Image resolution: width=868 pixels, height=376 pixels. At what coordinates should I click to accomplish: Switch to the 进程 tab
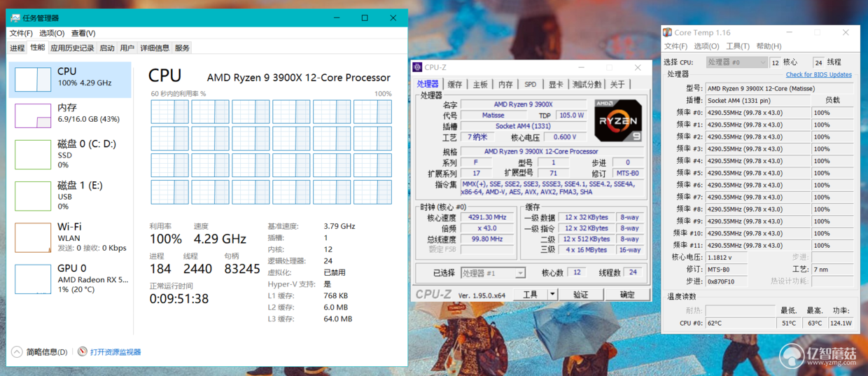tap(17, 48)
